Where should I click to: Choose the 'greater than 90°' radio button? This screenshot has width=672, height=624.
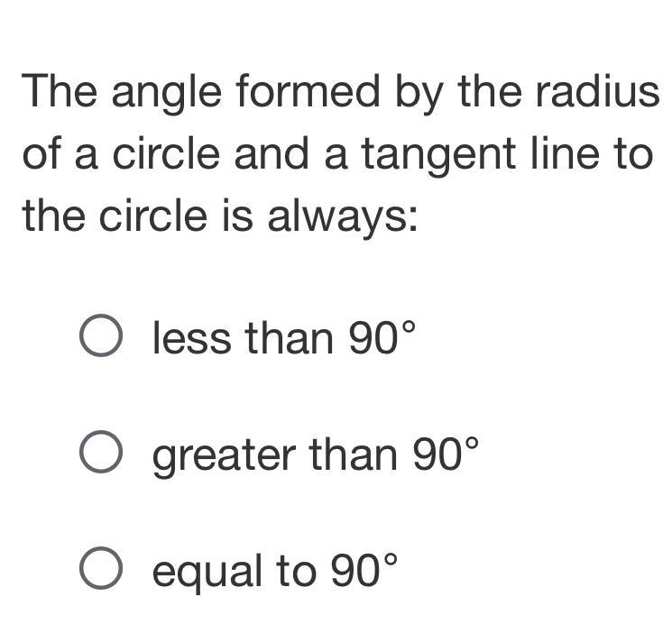101,452
